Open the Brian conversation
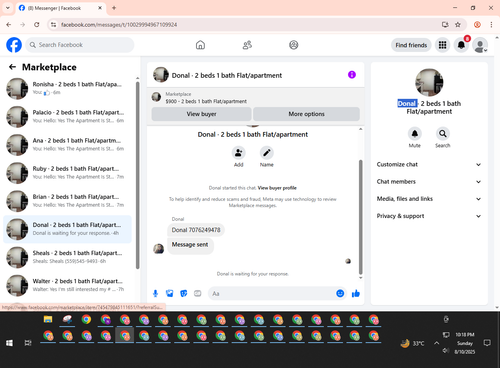The height and width of the screenshot is (368, 500). tap(67, 201)
